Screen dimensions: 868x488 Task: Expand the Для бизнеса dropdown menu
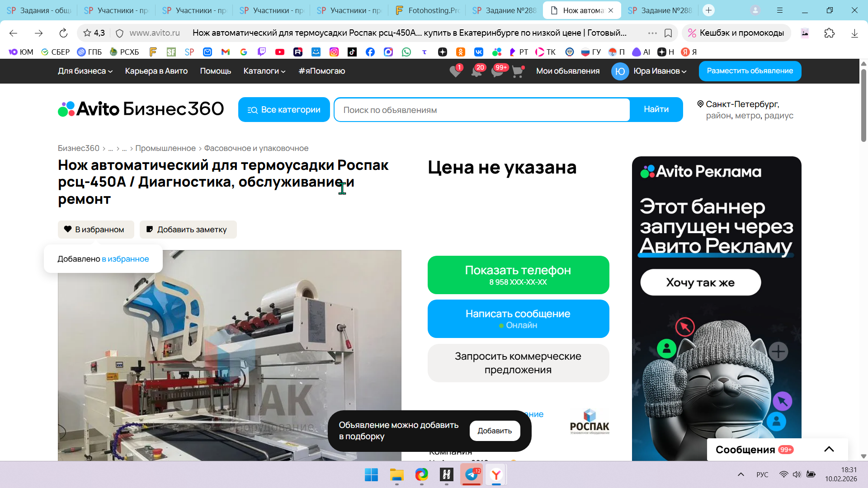(85, 71)
